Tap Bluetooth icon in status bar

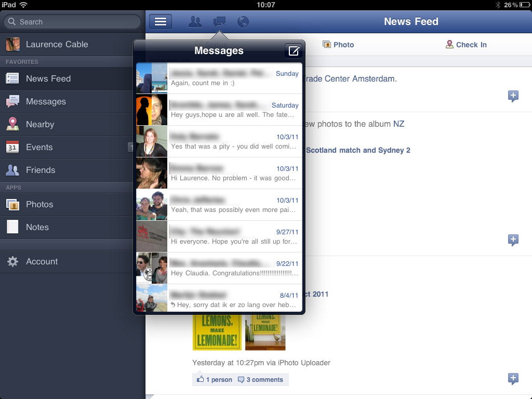(498, 5)
